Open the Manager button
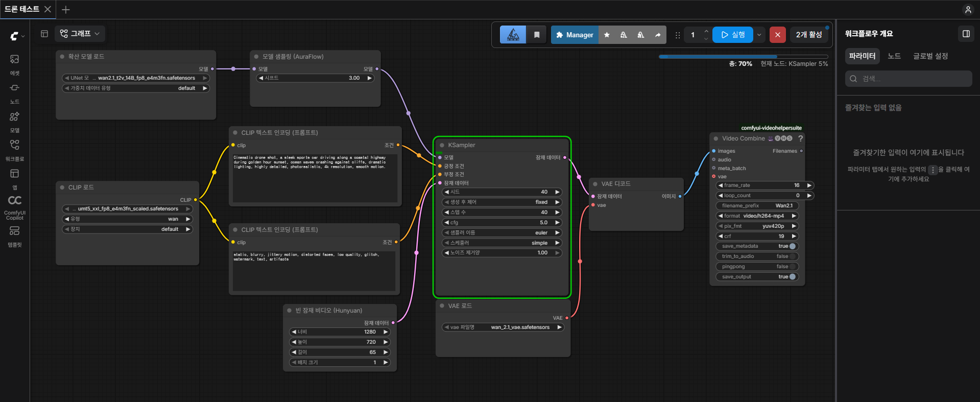Screen dimensions: 980x402 [x=575, y=35]
